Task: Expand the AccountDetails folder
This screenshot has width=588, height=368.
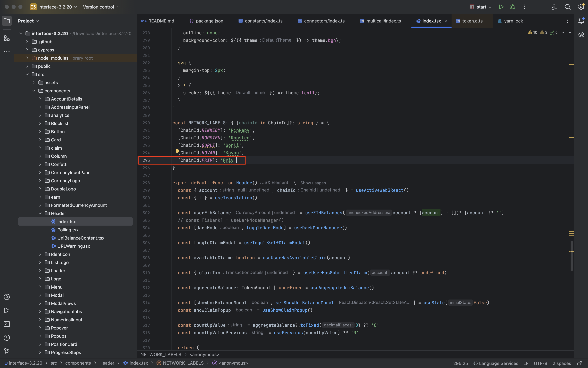Action: pos(40,99)
